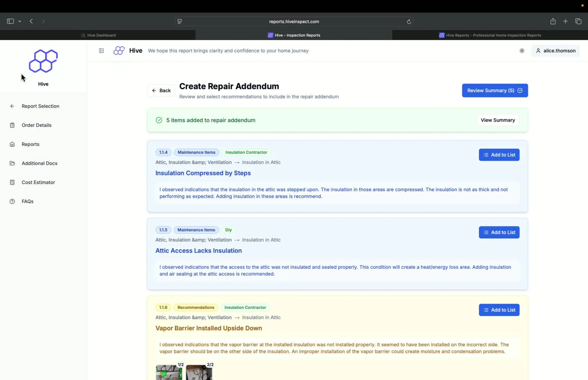The width and height of the screenshot is (588, 380).
Task: Open vapor barrier photo 2/2 thumbnail
Action: pyautogui.click(x=199, y=372)
